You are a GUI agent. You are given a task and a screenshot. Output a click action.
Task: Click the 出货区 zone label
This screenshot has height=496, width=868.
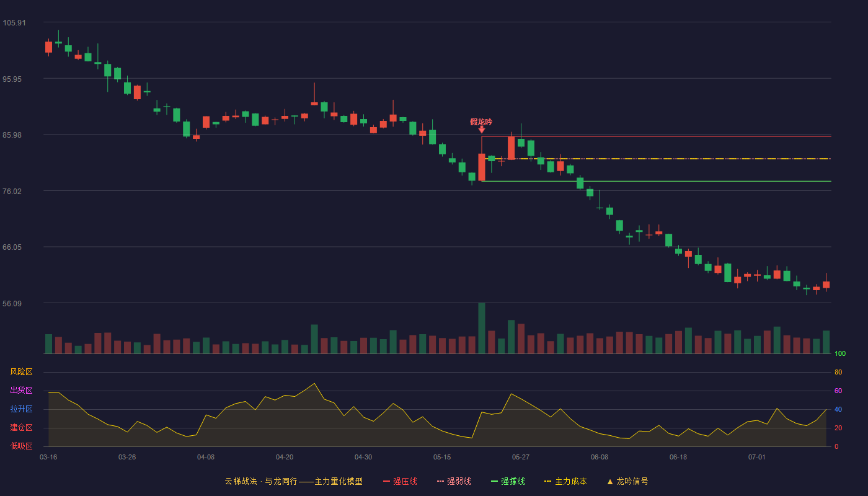pos(21,391)
